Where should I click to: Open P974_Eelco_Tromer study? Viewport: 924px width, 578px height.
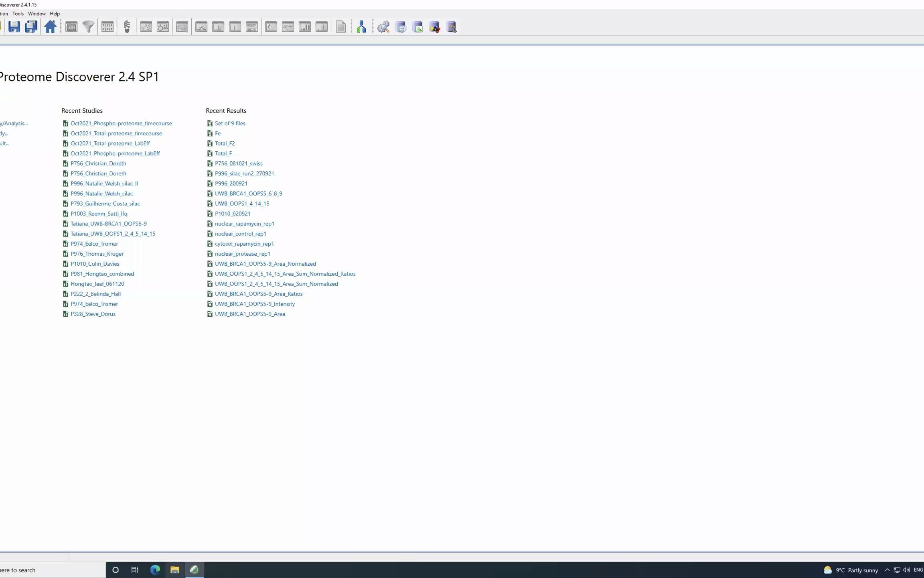coord(94,243)
